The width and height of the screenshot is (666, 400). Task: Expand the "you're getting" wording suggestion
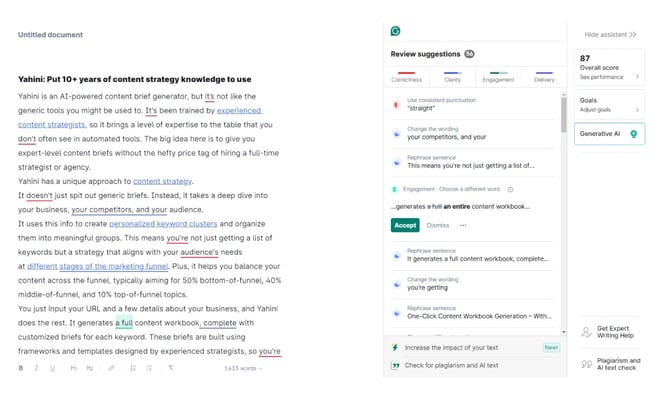click(x=472, y=284)
